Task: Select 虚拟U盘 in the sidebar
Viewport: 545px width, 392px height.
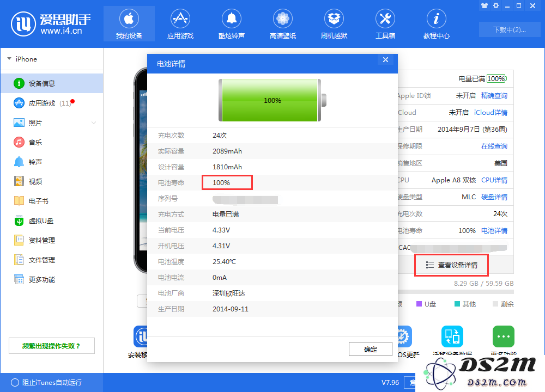Action: pos(52,221)
